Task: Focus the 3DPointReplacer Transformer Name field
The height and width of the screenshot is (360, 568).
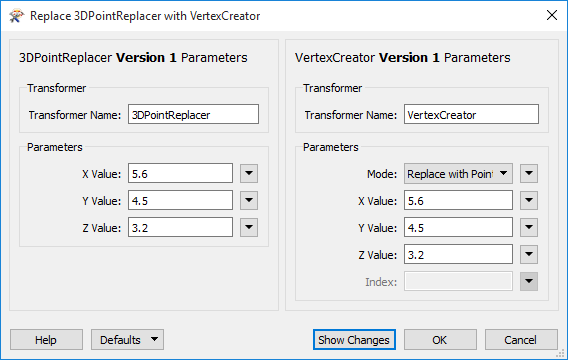Action: tap(193, 114)
